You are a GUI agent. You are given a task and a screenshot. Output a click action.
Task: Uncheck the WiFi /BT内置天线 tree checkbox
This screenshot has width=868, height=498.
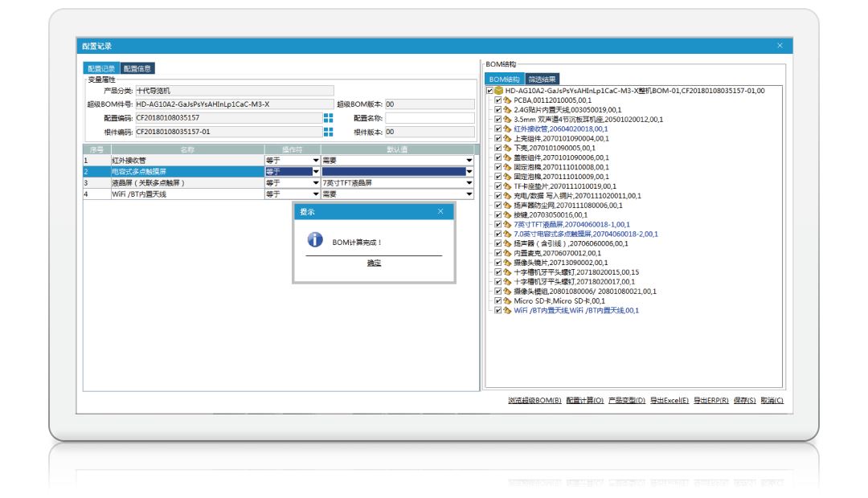pos(498,310)
